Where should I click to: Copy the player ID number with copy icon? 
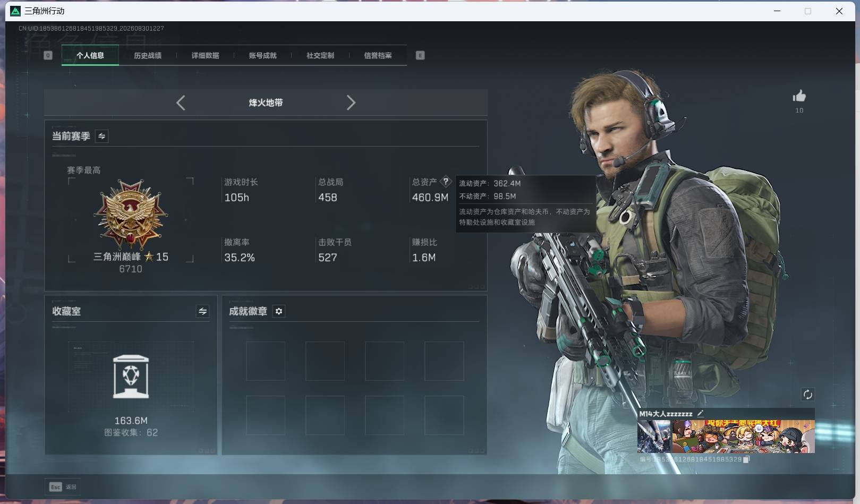746,459
